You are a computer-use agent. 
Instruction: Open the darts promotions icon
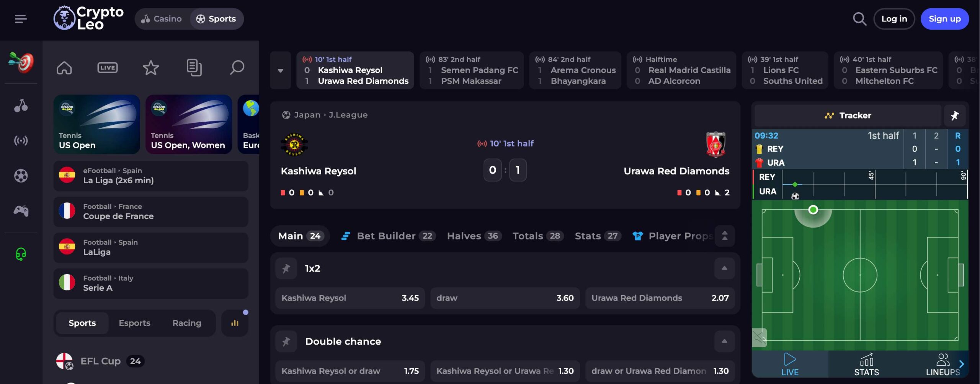coord(21,62)
